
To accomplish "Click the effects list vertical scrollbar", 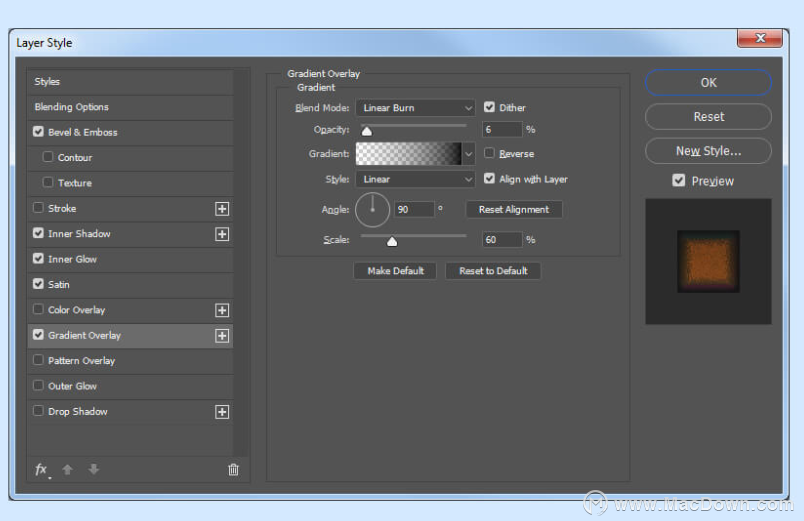I will [241, 262].
